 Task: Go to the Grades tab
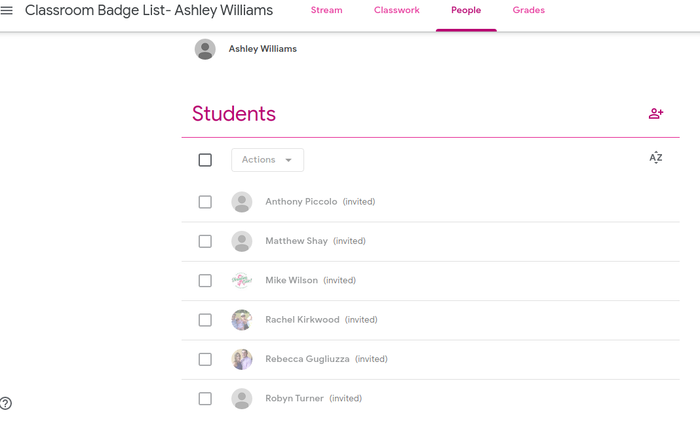click(x=528, y=10)
